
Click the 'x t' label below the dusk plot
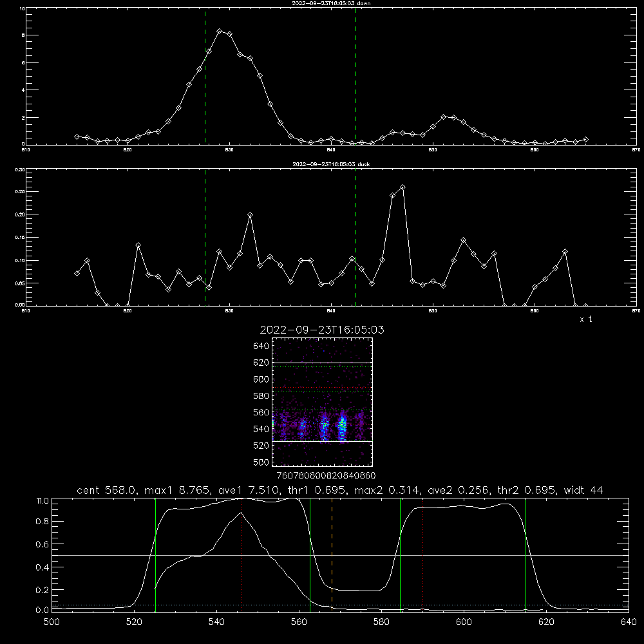(585, 319)
